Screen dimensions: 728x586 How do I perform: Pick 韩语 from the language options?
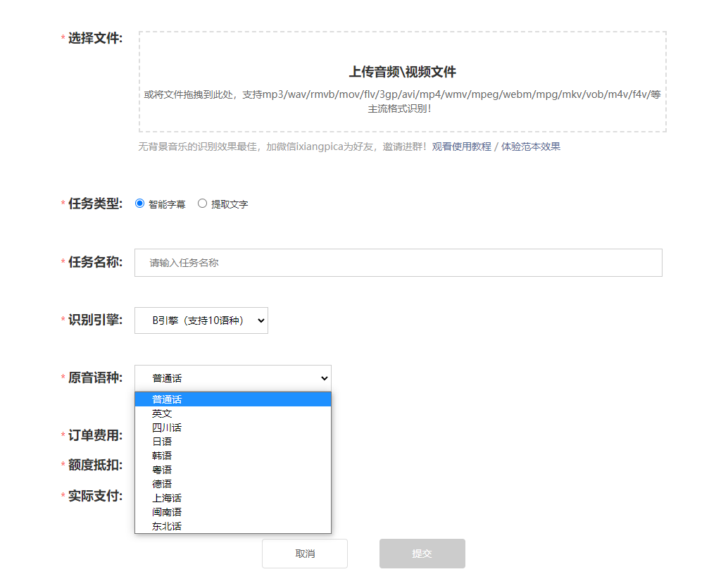[x=163, y=456]
